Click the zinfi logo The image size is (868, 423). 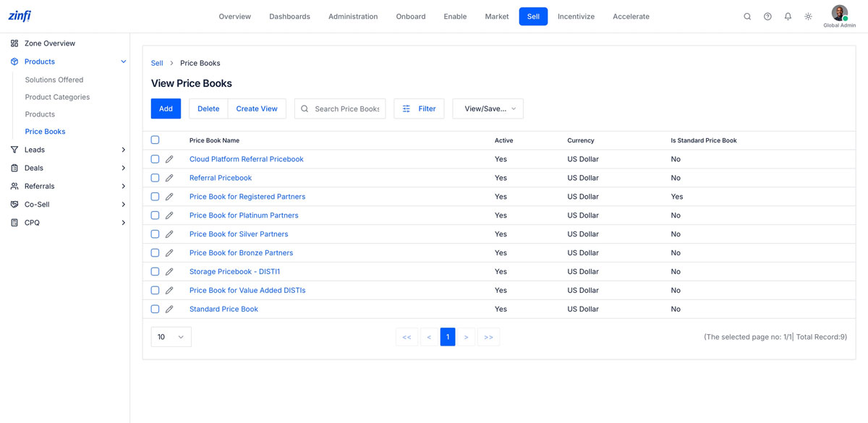(20, 16)
